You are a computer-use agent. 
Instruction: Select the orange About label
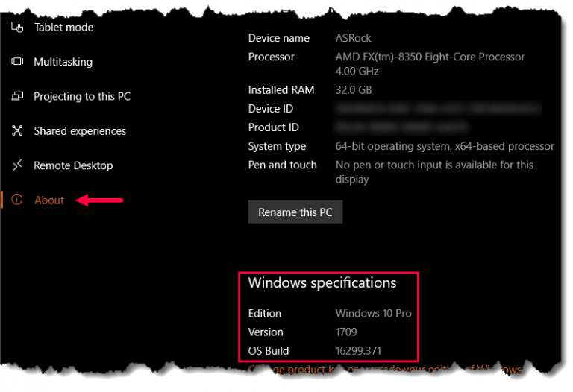coord(49,200)
